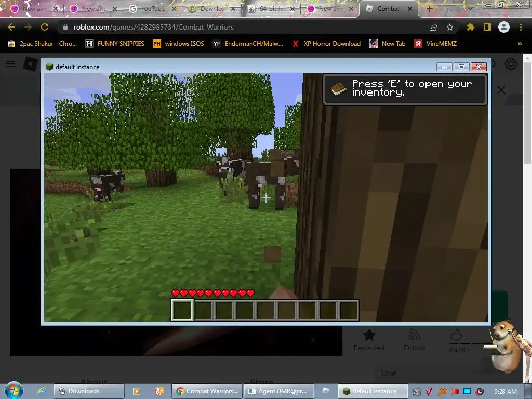Open the orange media player taskbar icon
This screenshot has height=399, width=532.
(x=137, y=391)
